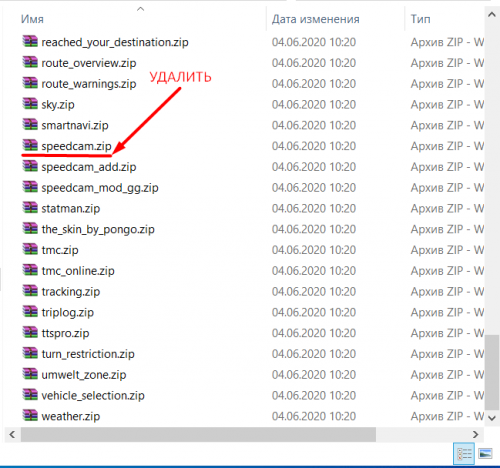Screen dimensions: 500x468
Task: Sort by the Тип column header
Action: [x=420, y=19]
